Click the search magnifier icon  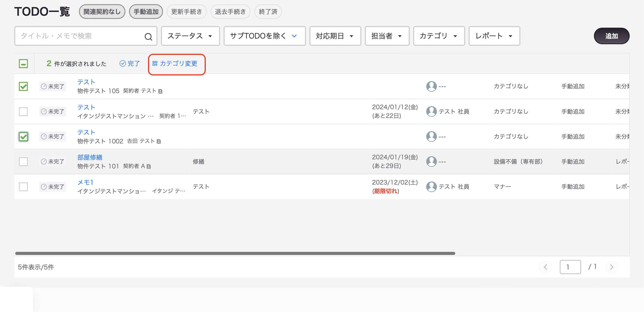tap(148, 37)
